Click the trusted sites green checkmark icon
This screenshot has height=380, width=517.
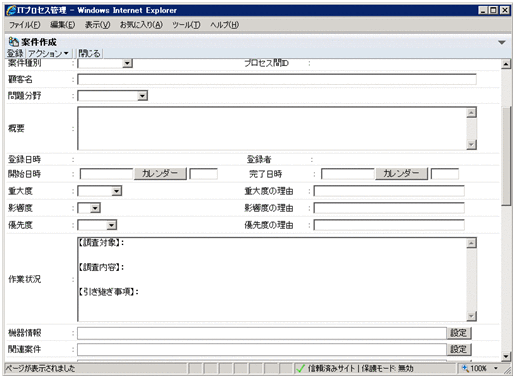pos(300,368)
